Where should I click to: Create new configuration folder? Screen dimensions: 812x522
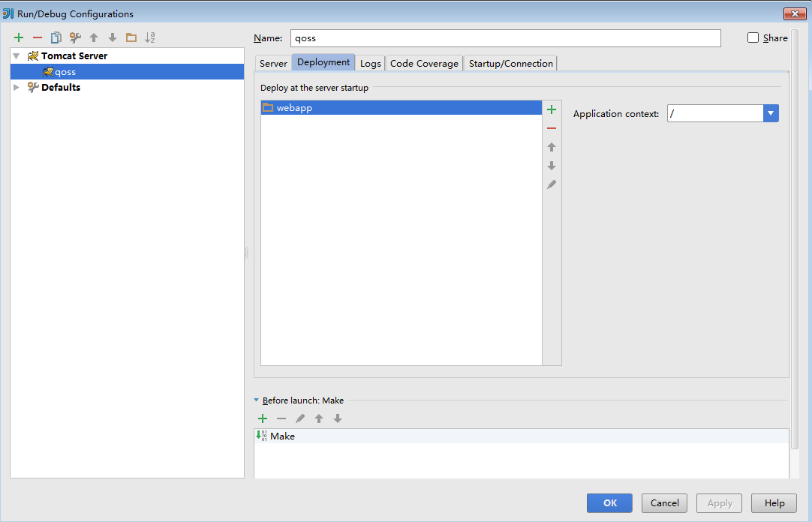131,37
